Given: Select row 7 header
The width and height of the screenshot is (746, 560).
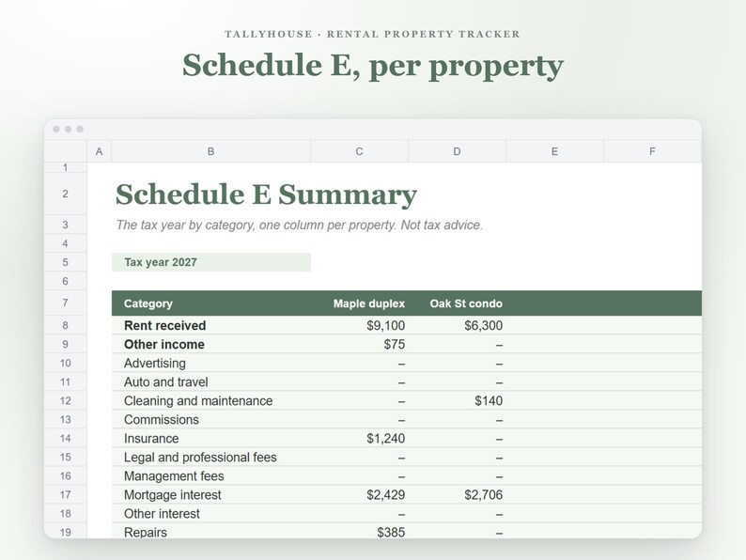Looking at the screenshot, I should click(x=65, y=303).
